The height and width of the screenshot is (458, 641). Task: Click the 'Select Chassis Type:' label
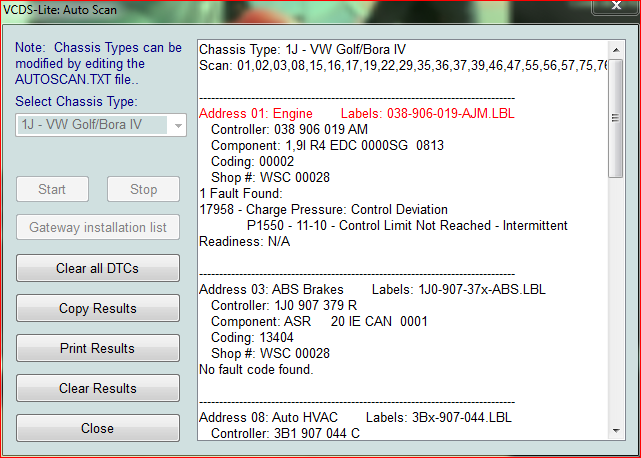click(x=76, y=101)
